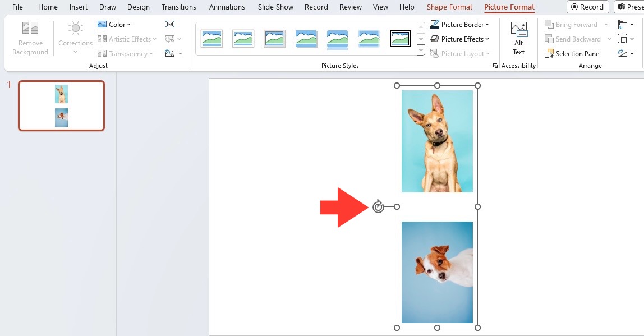Image resolution: width=644 pixels, height=336 pixels.
Task: Click the top-middle sizing handle of selection
Action: pyautogui.click(x=437, y=85)
